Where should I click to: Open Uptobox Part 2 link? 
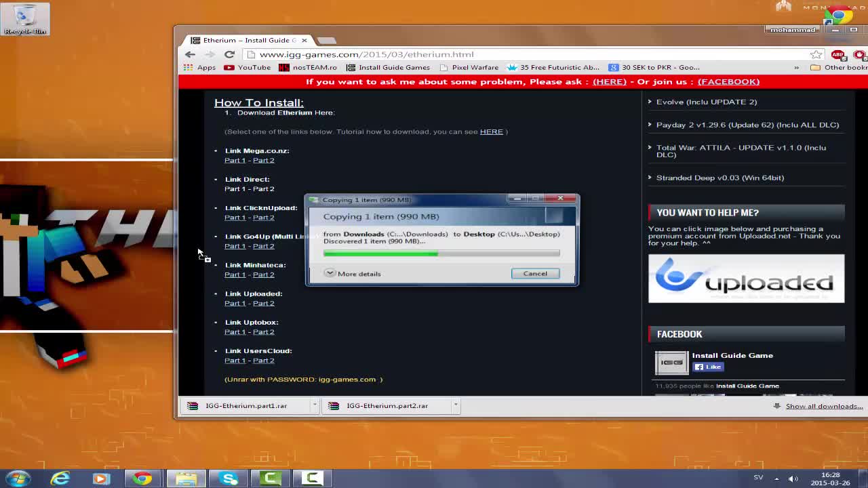[264, 331]
